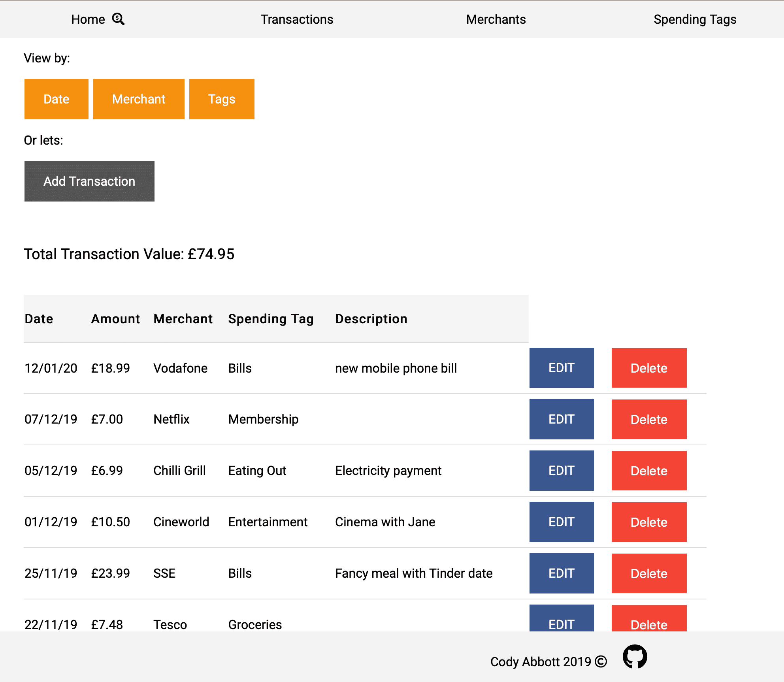Edit the Netflix Membership transaction
This screenshot has width=784, height=682.
coord(561,419)
